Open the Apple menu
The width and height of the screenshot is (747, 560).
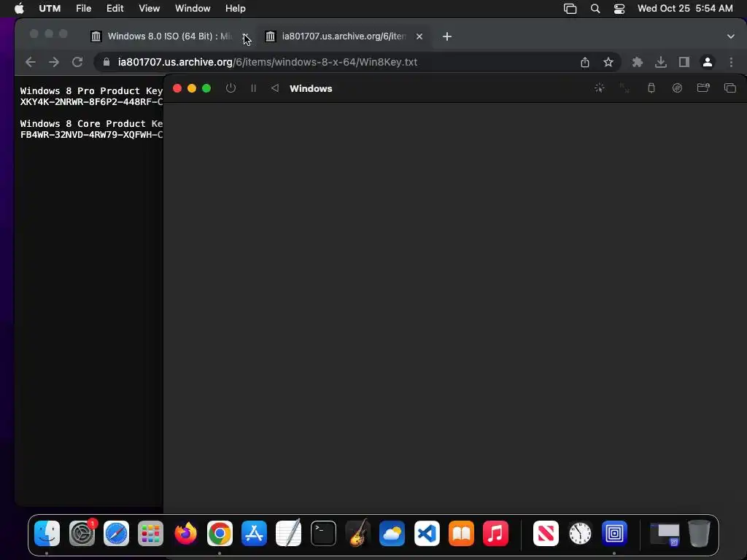pos(19,8)
